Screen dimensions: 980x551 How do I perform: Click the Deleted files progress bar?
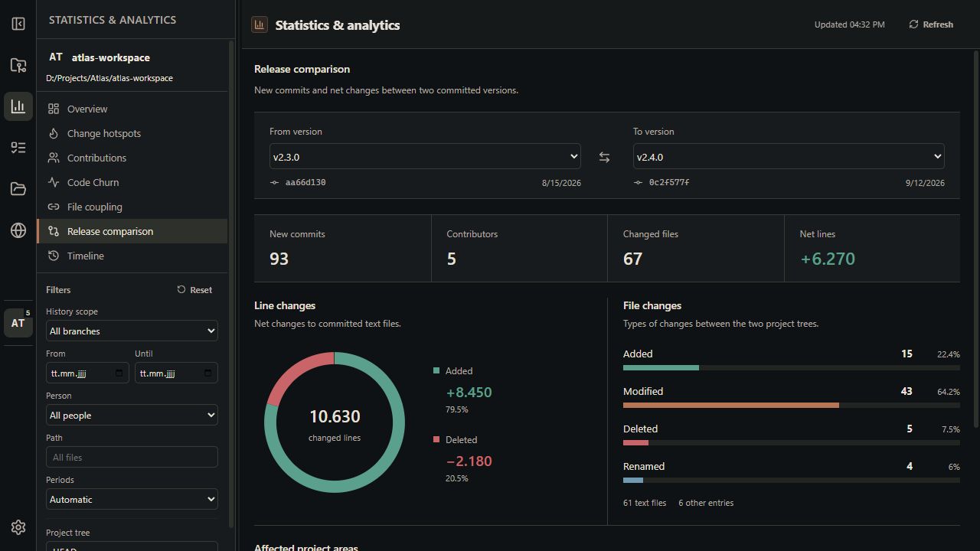click(791, 443)
